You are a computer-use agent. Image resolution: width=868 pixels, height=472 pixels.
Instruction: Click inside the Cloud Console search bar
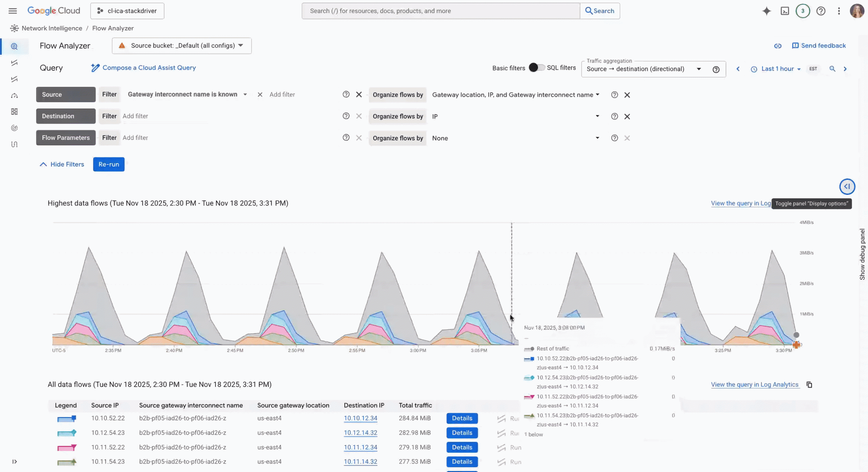(440, 11)
